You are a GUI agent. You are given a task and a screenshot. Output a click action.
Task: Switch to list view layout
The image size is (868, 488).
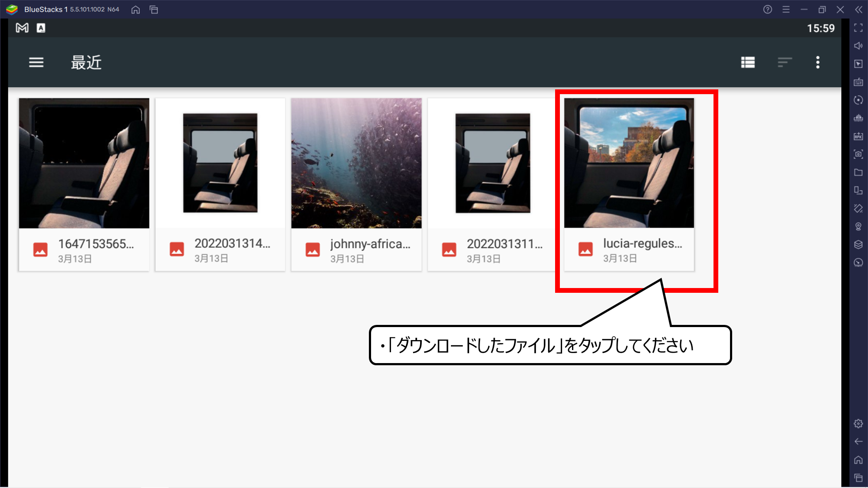tap(748, 62)
